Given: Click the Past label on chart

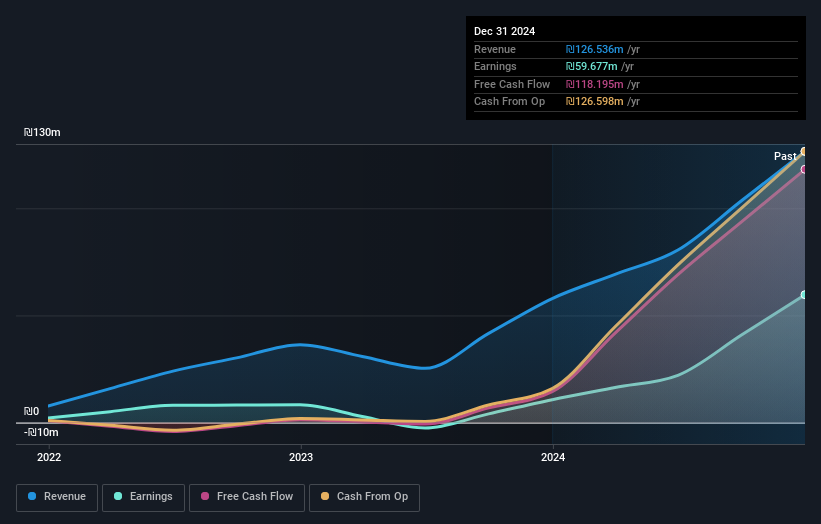Looking at the screenshot, I should tap(785, 156).
